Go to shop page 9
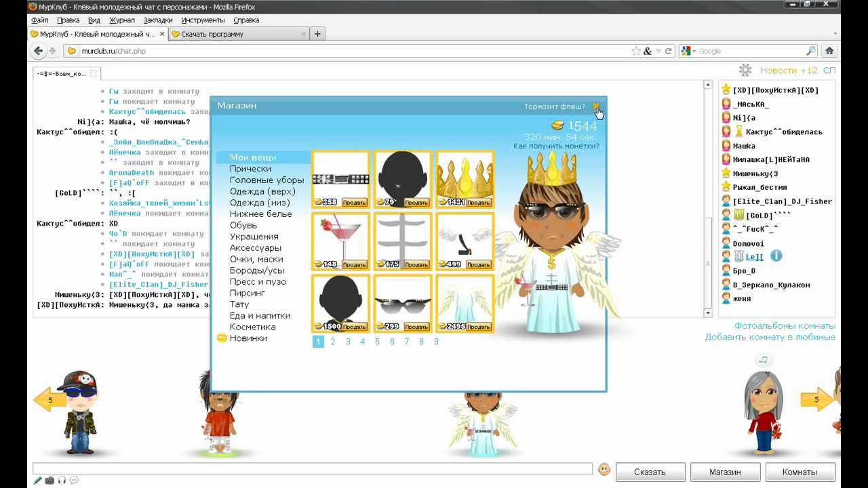868x488 pixels. pyautogui.click(x=436, y=342)
